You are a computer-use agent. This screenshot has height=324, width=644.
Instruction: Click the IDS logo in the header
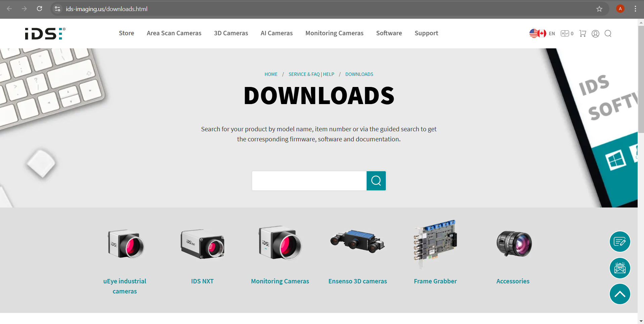(x=45, y=34)
